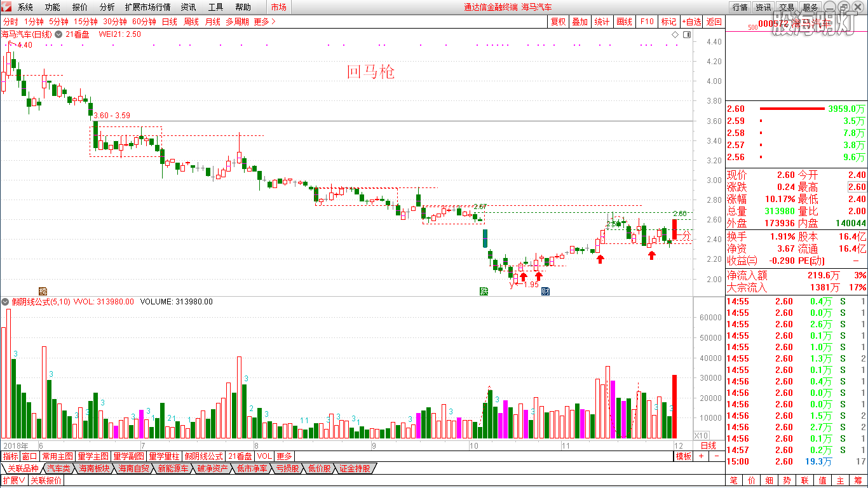The image size is (868, 488).
Task: Select the 多周期 view
Action: tap(238, 22)
